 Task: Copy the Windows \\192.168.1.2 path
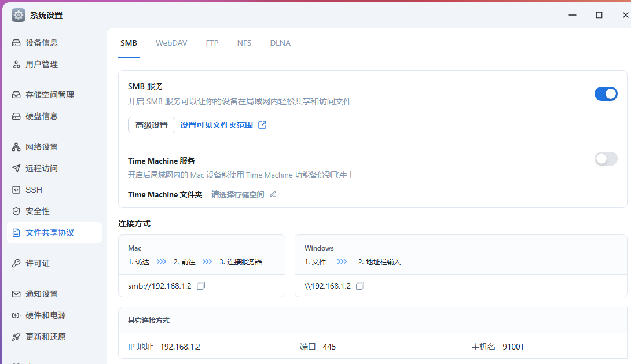(x=360, y=286)
